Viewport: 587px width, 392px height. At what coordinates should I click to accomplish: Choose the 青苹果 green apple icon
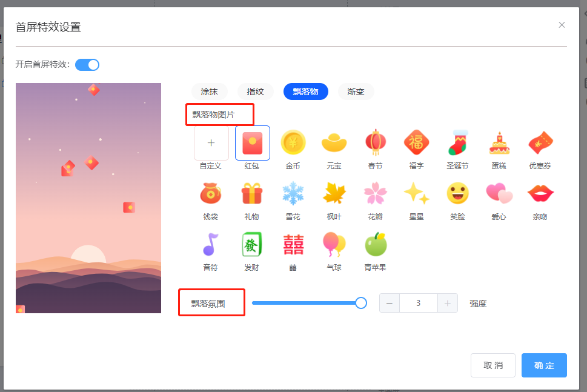(x=375, y=245)
